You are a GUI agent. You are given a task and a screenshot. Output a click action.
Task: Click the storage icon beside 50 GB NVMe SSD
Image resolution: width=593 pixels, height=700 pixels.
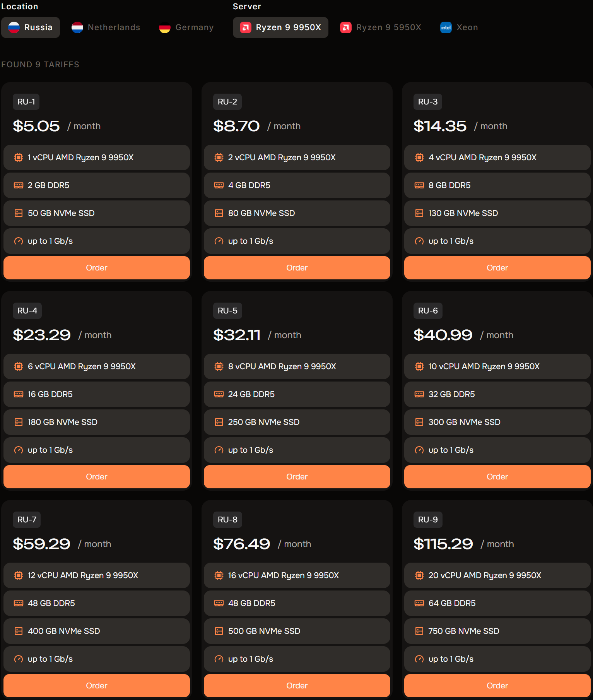(x=19, y=213)
